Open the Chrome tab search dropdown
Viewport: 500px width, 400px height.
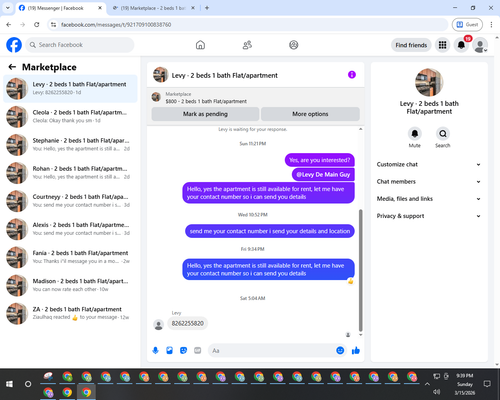click(8, 8)
